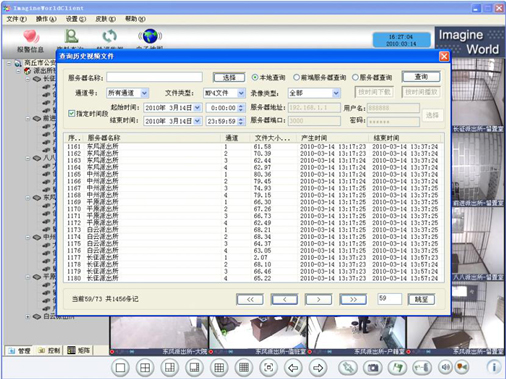
Task: Switch to nine-window grid layout
Action: (219, 368)
